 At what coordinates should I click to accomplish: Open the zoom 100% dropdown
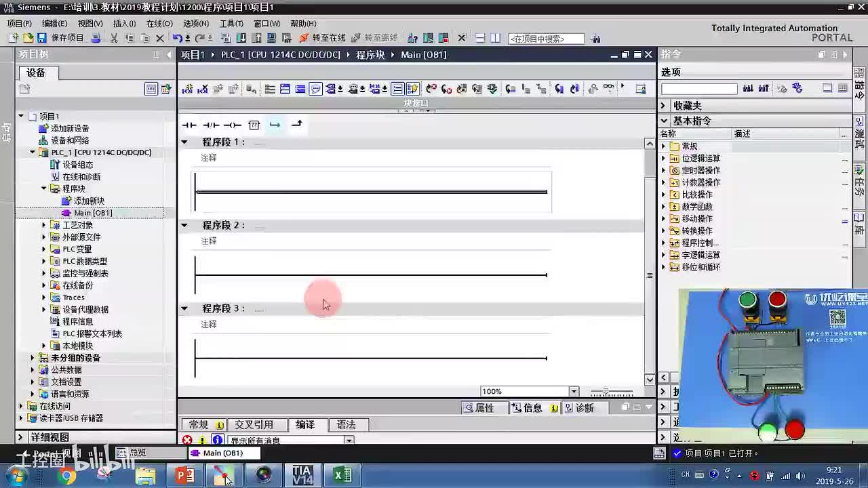[x=574, y=392]
